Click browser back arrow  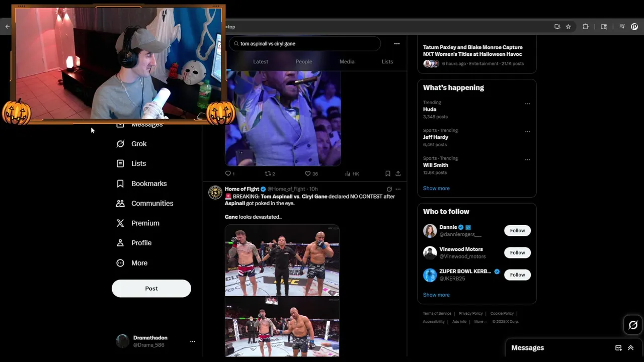[7, 27]
